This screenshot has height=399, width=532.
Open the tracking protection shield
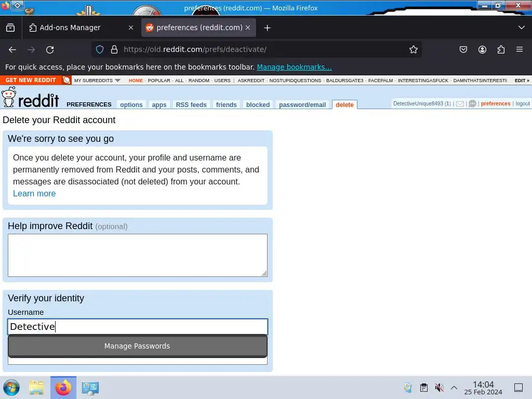click(100, 49)
